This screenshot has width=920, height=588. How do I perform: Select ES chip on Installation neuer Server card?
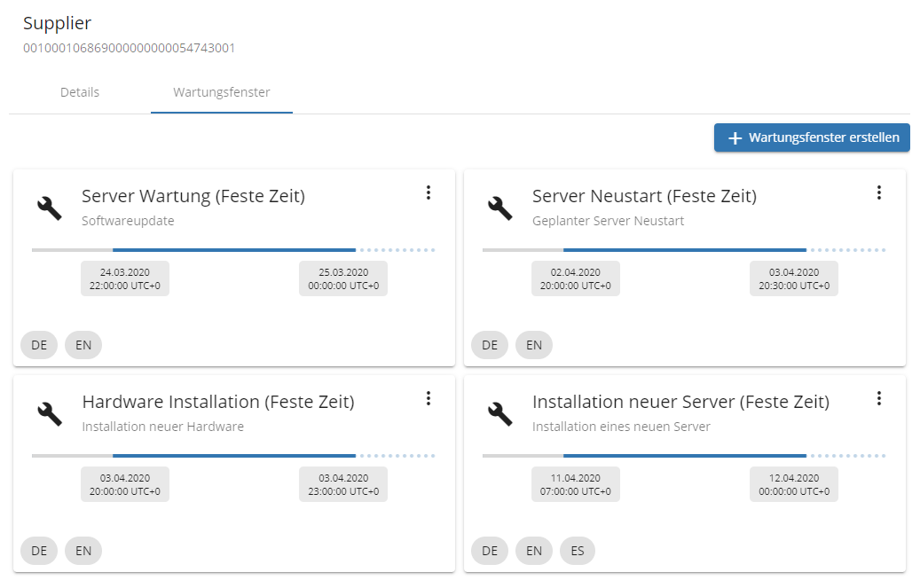pos(578,551)
